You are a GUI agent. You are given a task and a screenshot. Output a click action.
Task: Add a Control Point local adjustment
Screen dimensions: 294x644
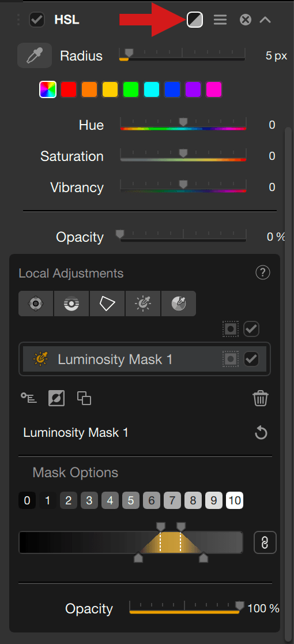point(36,304)
